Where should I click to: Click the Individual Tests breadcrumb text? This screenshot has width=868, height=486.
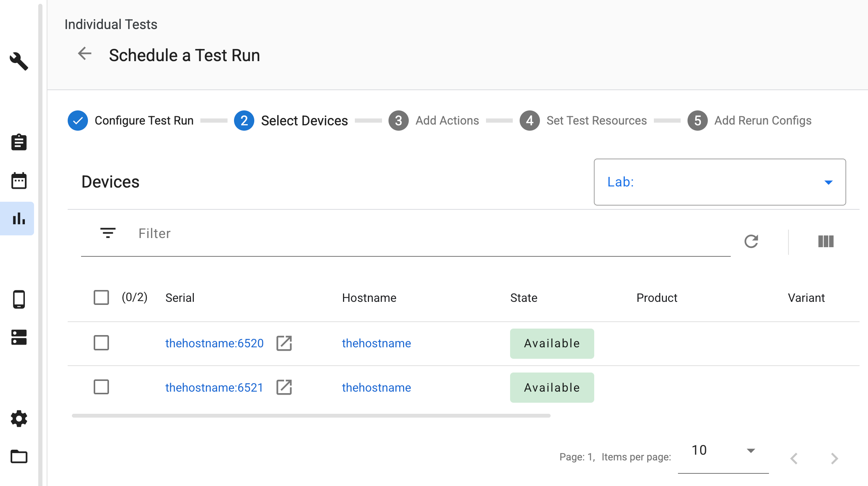coord(111,24)
